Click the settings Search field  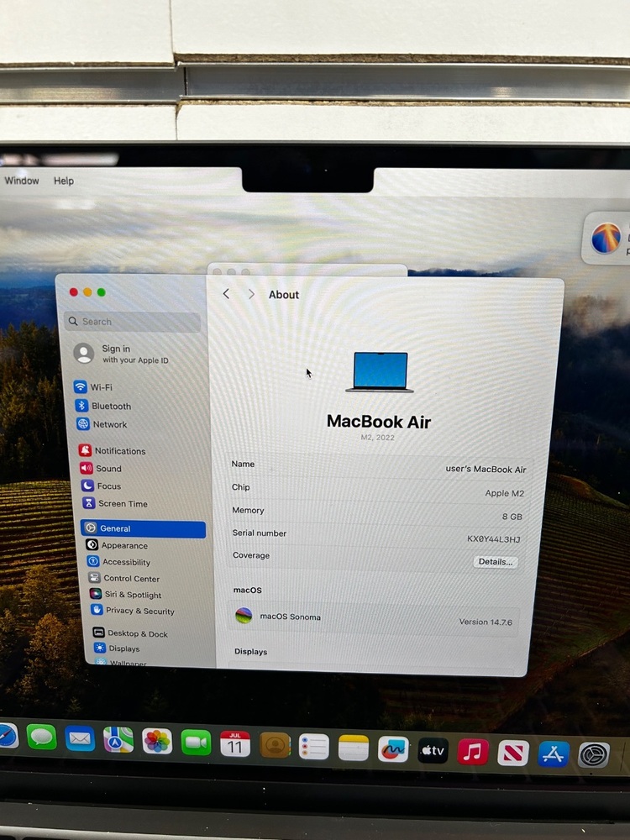tap(133, 322)
